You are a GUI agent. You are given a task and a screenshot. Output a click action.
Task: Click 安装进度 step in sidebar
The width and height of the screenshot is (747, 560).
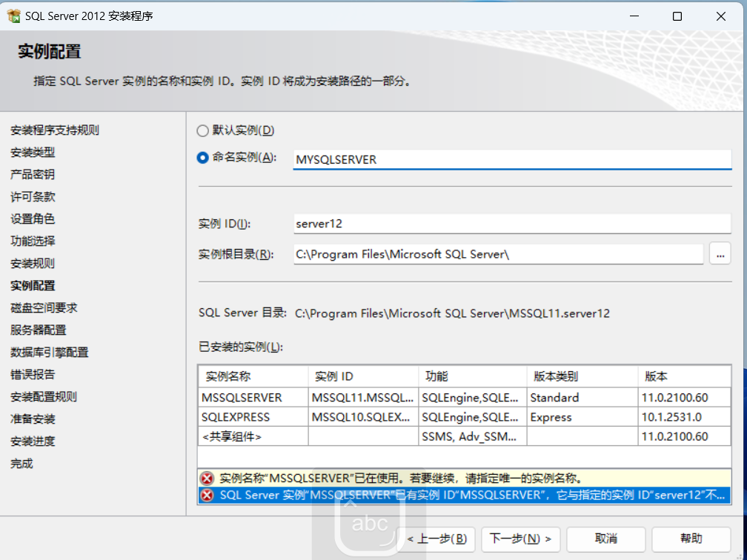click(33, 441)
